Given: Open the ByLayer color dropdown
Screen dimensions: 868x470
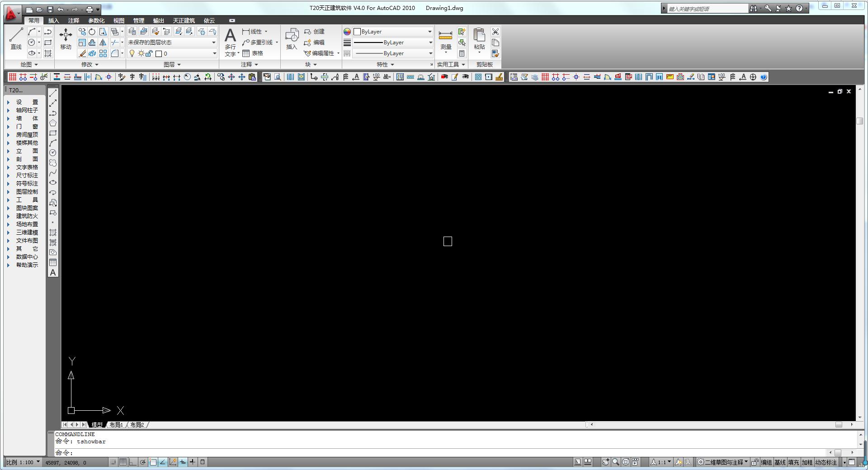Looking at the screenshot, I should [393, 32].
